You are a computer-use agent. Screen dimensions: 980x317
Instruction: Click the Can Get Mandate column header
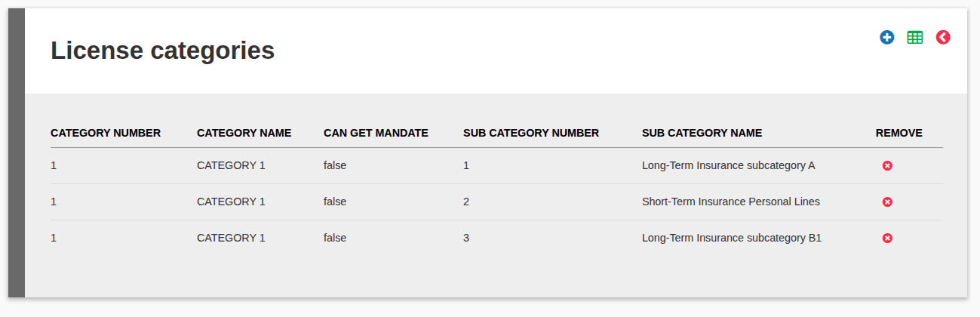coord(376,133)
